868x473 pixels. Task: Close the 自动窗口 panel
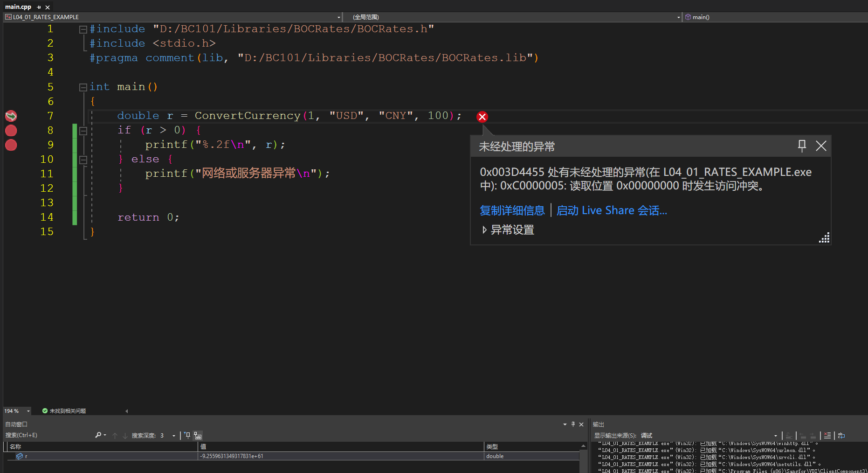pyautogui.click(x=581, y=424)
